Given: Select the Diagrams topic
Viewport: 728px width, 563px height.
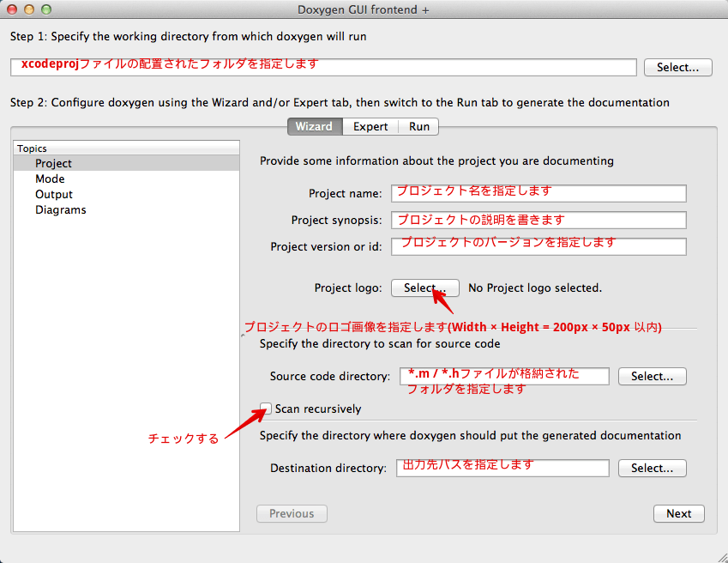Looking at the screenshot, I should coord(60,209).
